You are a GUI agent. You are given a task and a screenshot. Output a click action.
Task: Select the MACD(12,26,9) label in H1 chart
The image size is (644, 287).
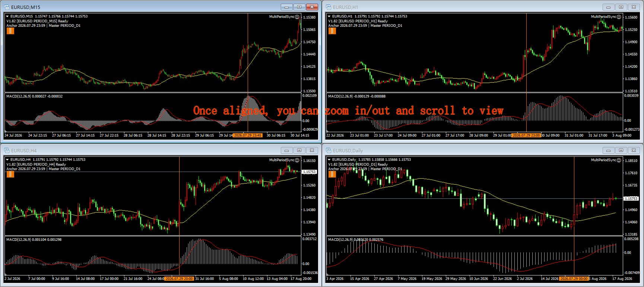click(340, 96)
